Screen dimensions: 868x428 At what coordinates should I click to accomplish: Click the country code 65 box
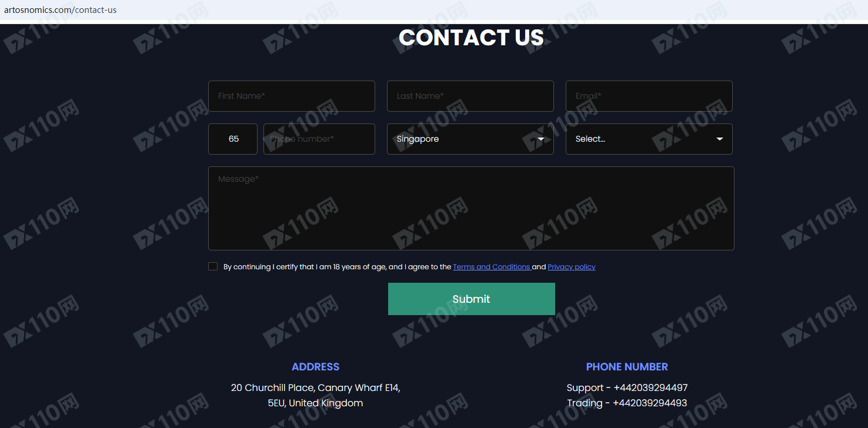233,139
